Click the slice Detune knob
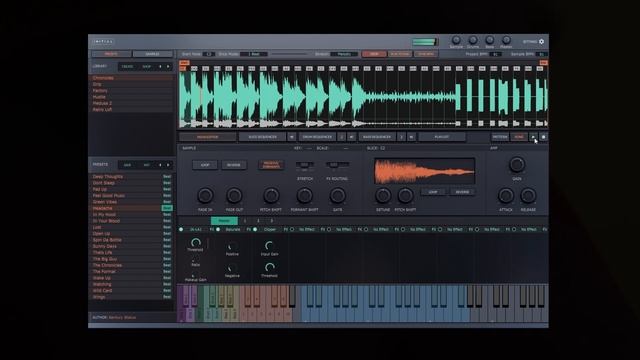640x360 pixels. pos(383,196)
